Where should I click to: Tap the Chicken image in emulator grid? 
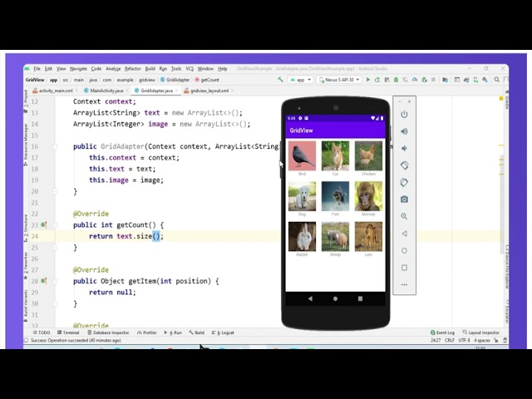[x=368, y=155]
